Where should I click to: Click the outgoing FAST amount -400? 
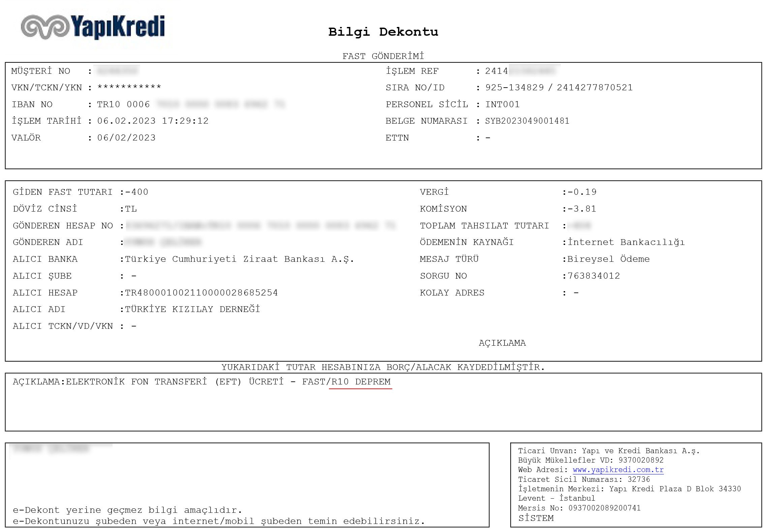136,192
